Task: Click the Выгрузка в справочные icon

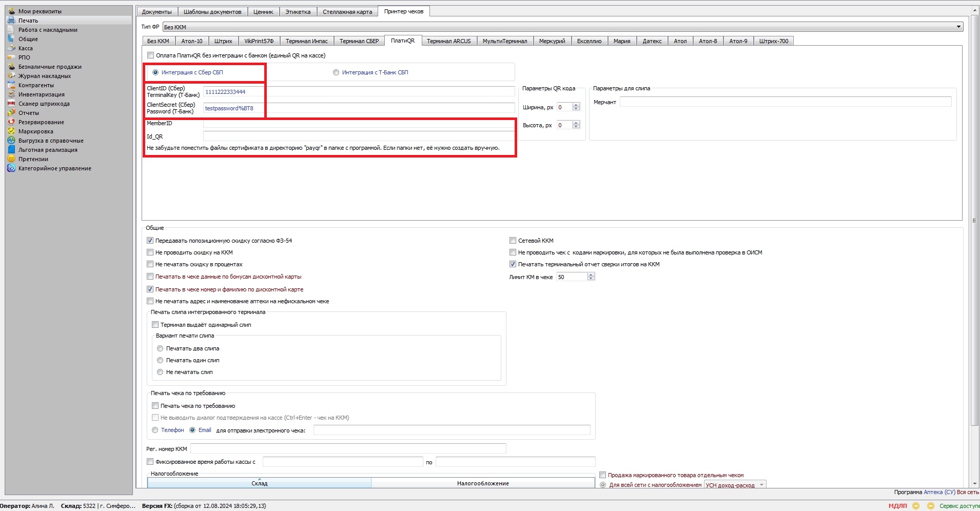Action: [x=11, y=141]
